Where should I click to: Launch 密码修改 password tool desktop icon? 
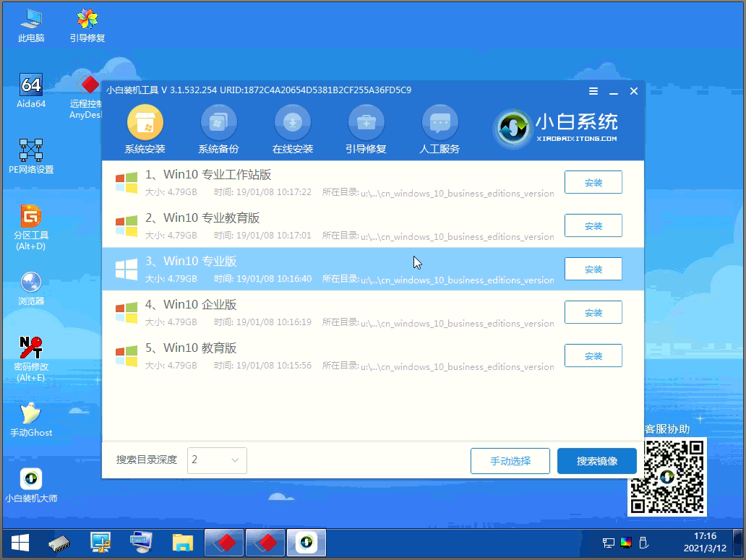click(x=31, y=348)
